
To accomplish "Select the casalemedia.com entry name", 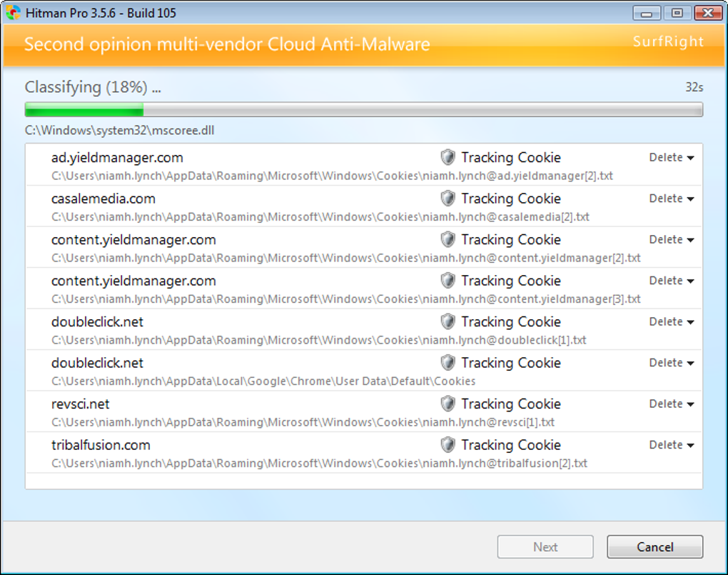I will click(x=103, y=199).
